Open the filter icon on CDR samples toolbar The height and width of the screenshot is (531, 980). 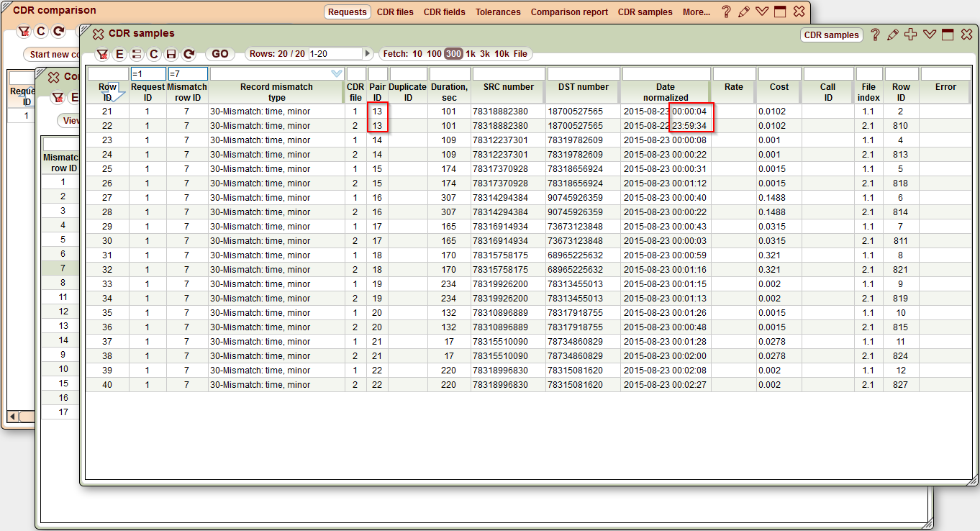coord(102,53)
